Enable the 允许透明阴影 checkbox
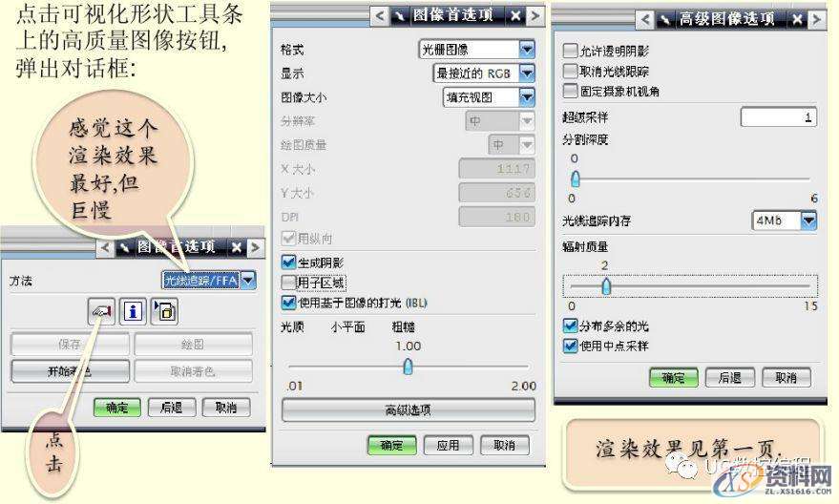Image resolution: width=839 pixels, height=504 pixels. click(571, 51)
